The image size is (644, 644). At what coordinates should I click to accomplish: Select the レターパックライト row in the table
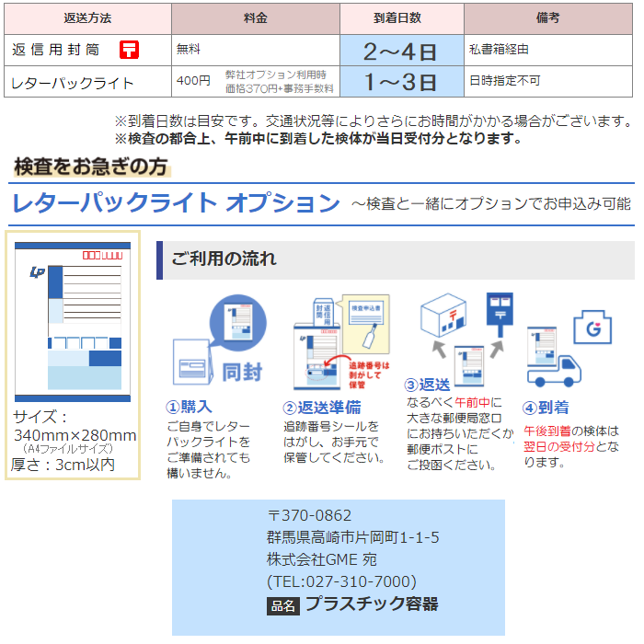click(x=72, y=83)
